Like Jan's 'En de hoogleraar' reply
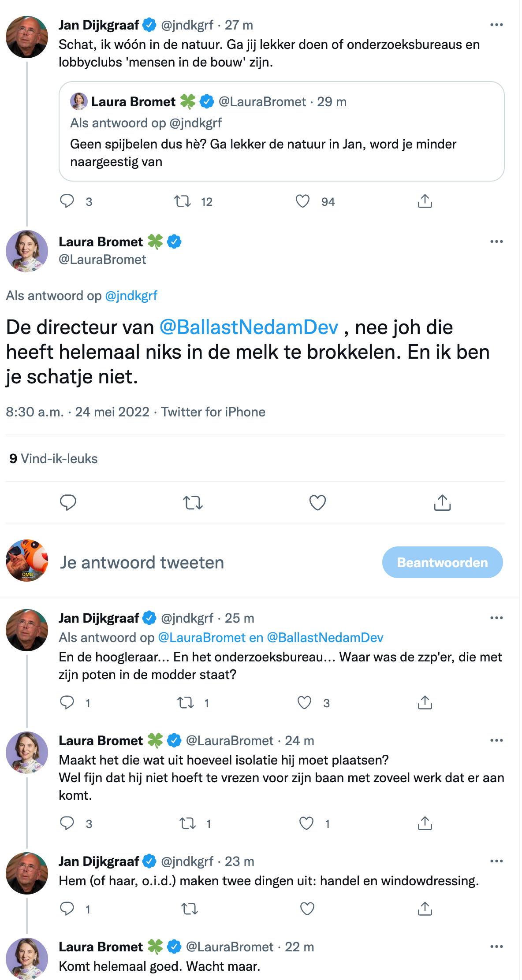Viewport: 522px width, 980px height. pos(304,703)
